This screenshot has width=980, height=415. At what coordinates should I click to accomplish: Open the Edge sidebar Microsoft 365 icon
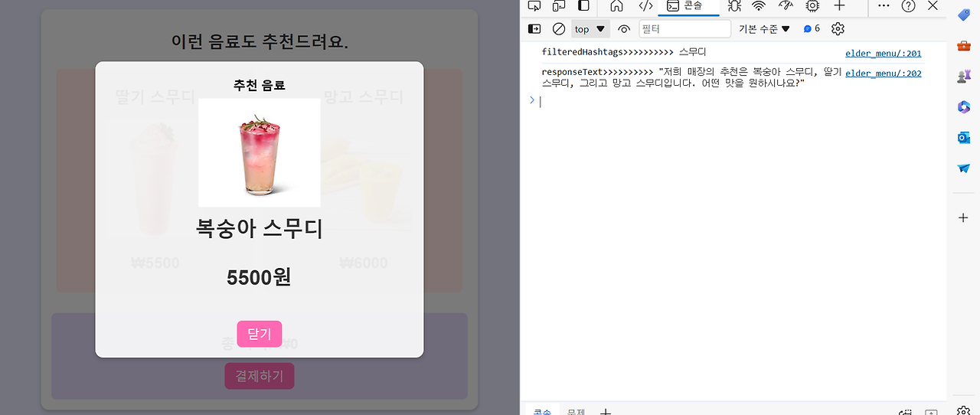964,107
